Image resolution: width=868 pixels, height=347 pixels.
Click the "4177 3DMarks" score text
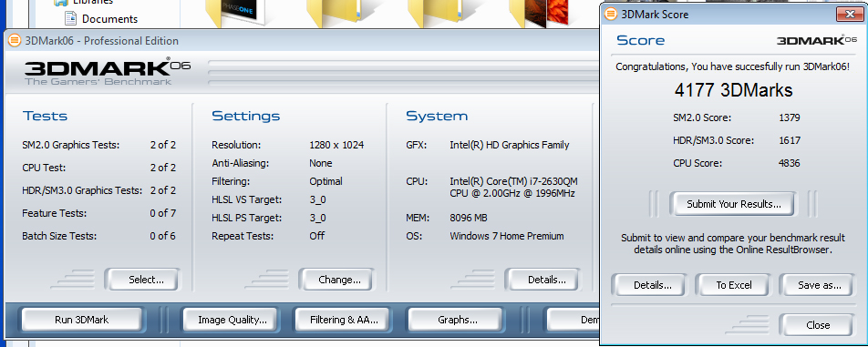(x=733, y=90)
